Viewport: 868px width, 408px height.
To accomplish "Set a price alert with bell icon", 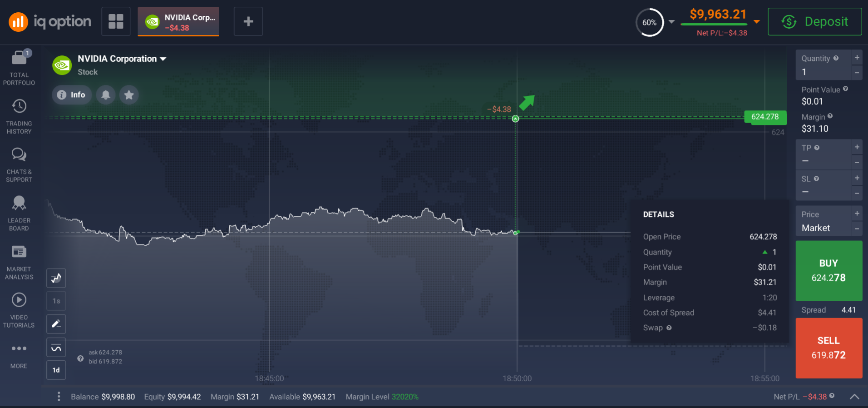I will [106, 95].
